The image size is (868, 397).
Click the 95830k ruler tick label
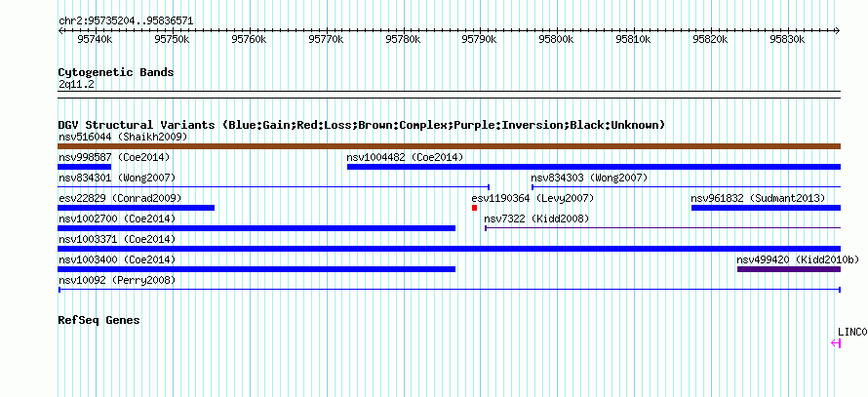788,39
